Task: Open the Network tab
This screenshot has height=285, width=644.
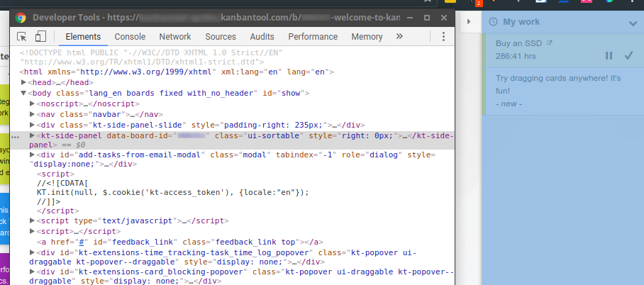Action: coord(174,37)
